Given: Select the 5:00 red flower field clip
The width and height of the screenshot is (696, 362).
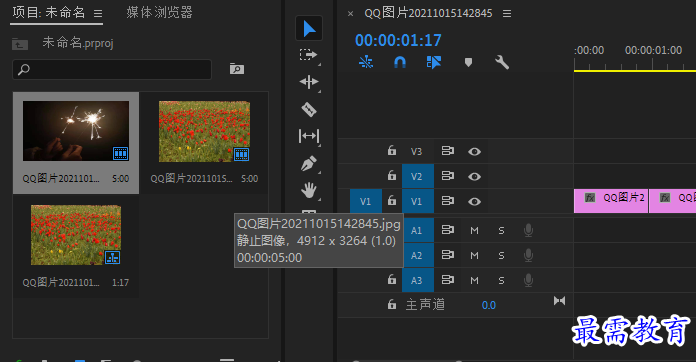Looking at the screenshot, I should [x=204, y=131].
